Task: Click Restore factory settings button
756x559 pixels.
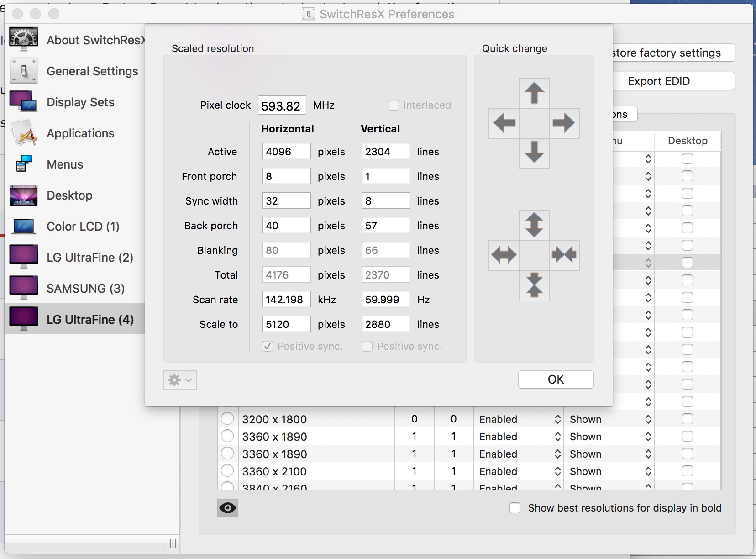Action: (x=673, y=53)
